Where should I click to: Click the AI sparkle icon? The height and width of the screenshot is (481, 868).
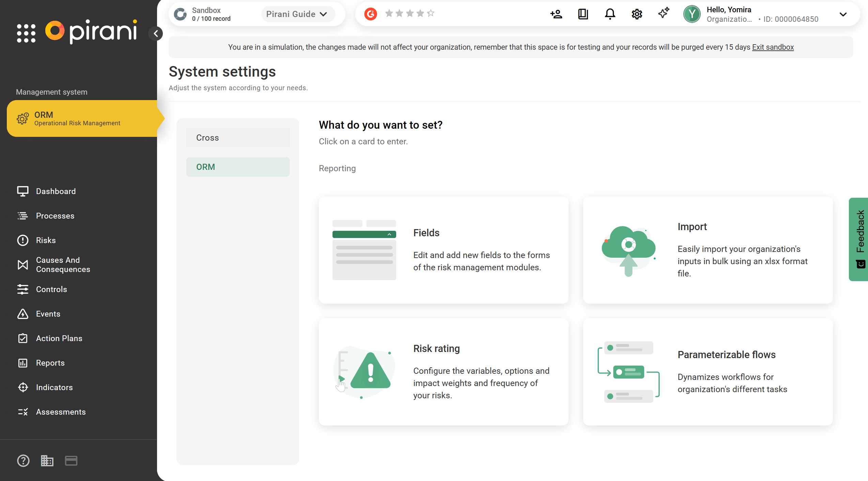pos(664,14)
